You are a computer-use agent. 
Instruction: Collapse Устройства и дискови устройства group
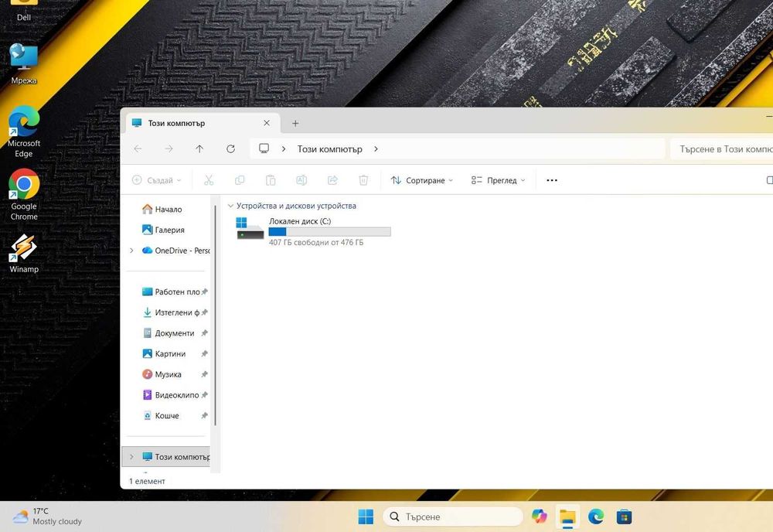click(230, 206)
